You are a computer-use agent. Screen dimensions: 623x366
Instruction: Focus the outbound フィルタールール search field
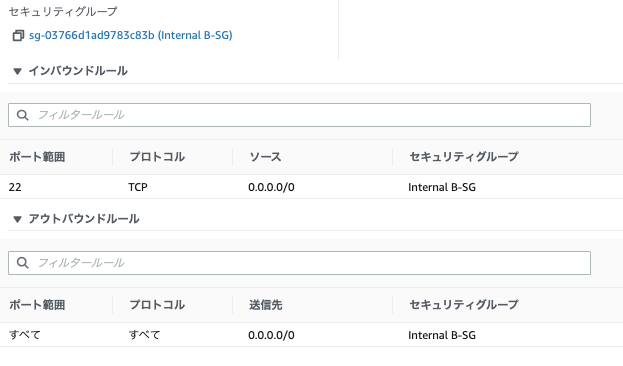(x=299, y=263)
